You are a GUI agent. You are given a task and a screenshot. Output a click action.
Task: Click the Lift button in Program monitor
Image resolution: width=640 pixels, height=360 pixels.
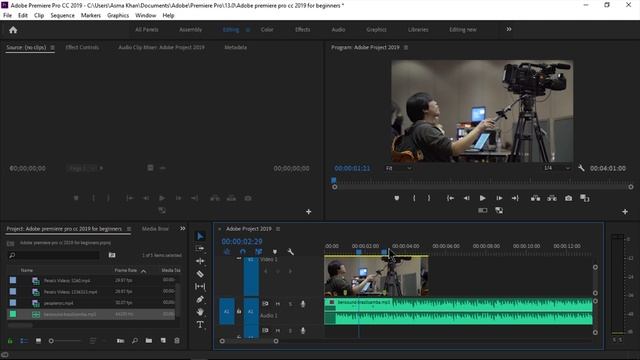tap(536, 198)
